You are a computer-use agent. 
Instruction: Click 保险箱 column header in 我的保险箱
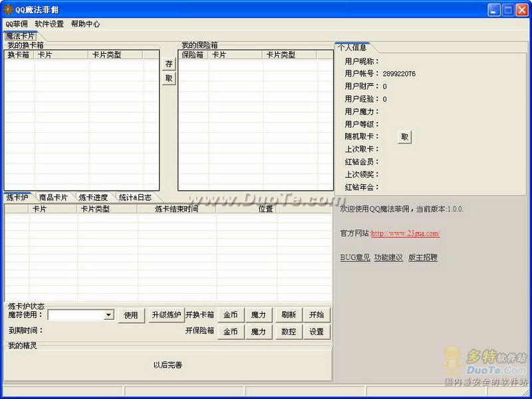tap(194, 55)
